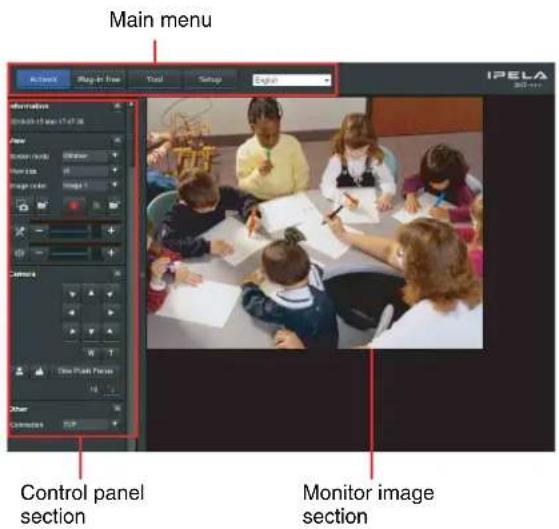Tilt camera up with up arrow
The height and width of the screenshot is (529, 559).
coord(91,294)
